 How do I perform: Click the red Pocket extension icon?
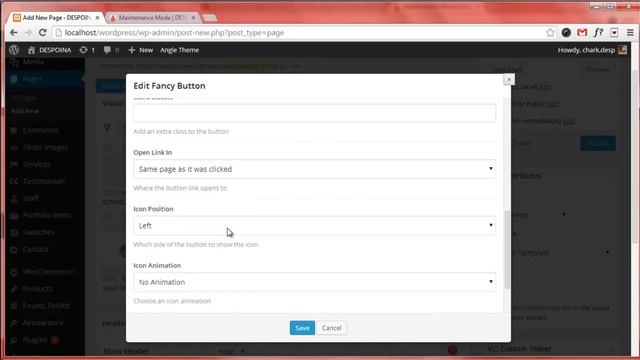[x=614, y=33]
